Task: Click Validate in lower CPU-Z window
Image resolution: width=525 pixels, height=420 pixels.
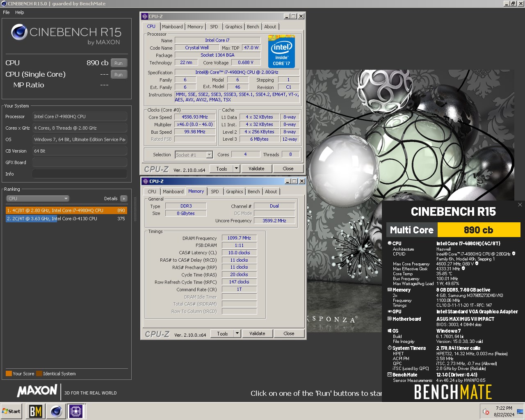Action: click(257, 333)
